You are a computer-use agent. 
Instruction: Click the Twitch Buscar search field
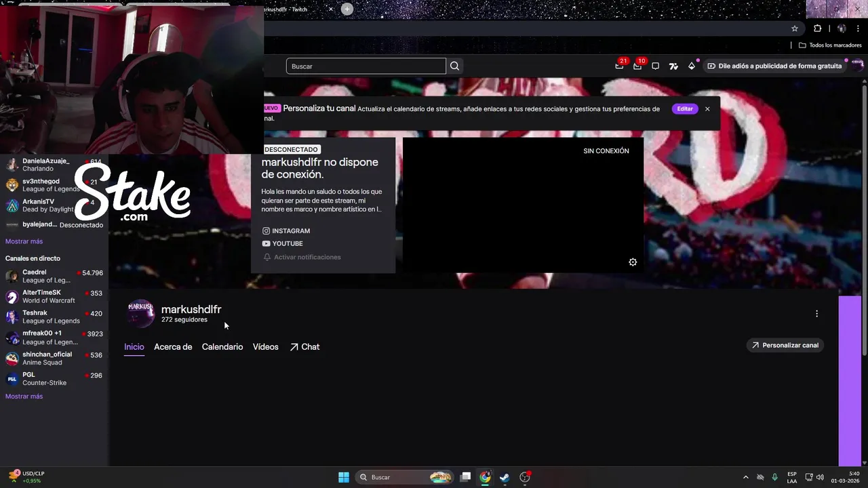point(366,66)
